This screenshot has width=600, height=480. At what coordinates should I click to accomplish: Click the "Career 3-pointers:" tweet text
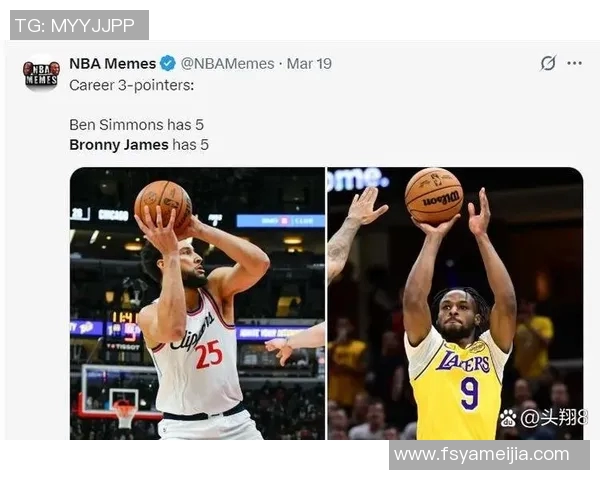point(131,85)
